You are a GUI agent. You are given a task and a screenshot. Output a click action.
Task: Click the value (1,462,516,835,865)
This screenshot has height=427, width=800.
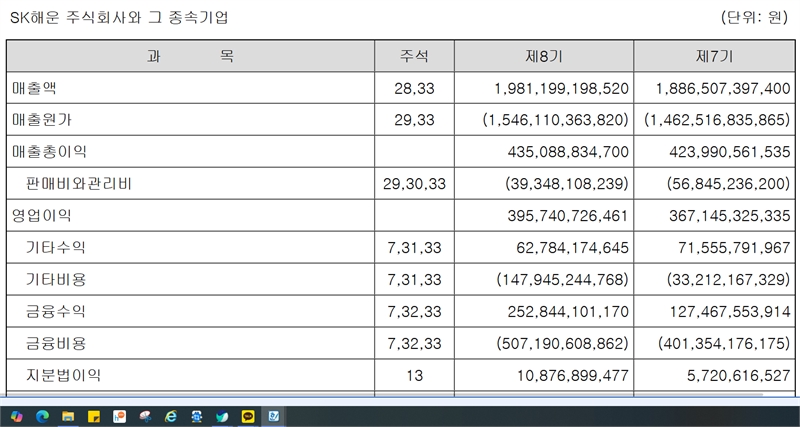click(717, 120)
